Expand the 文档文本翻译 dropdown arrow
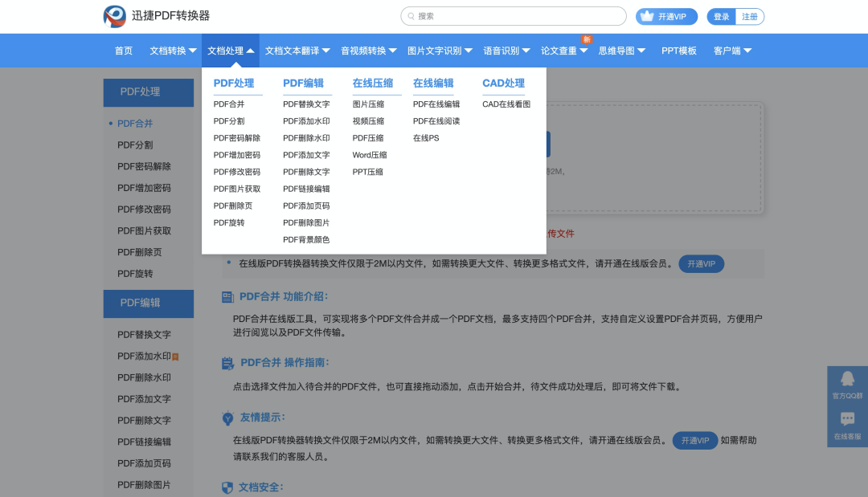The image size is (868, 497). (x=326, y=51)
